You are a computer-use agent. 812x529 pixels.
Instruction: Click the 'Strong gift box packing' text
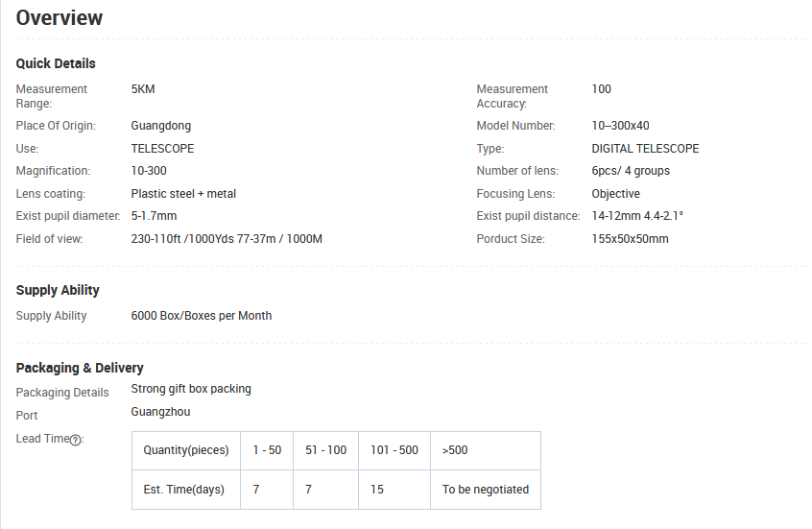point(191,389)
